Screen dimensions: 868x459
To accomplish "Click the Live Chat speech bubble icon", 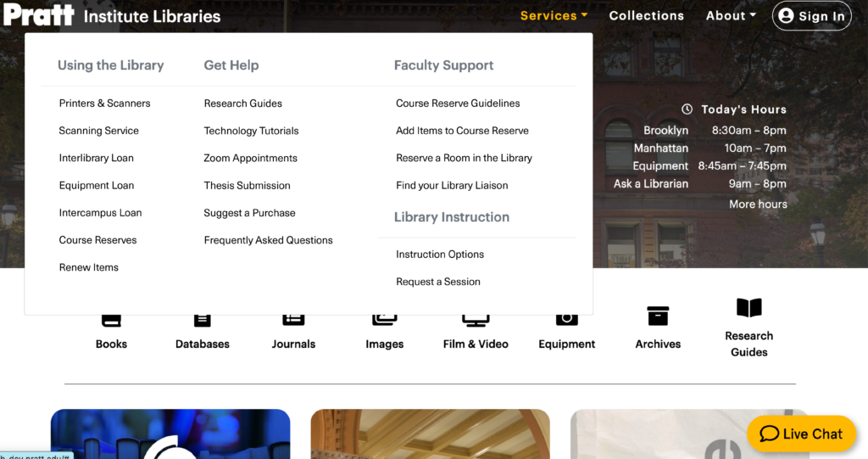I will [770, 434].
